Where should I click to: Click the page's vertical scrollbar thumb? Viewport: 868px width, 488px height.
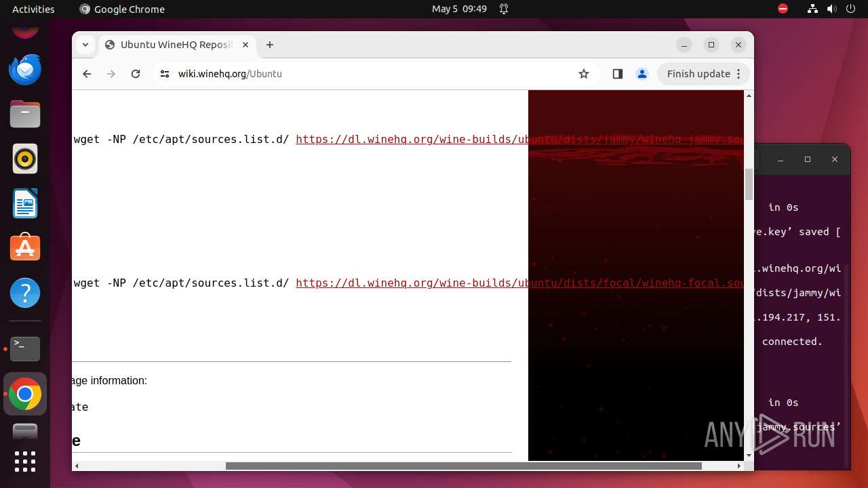[749, 184]
